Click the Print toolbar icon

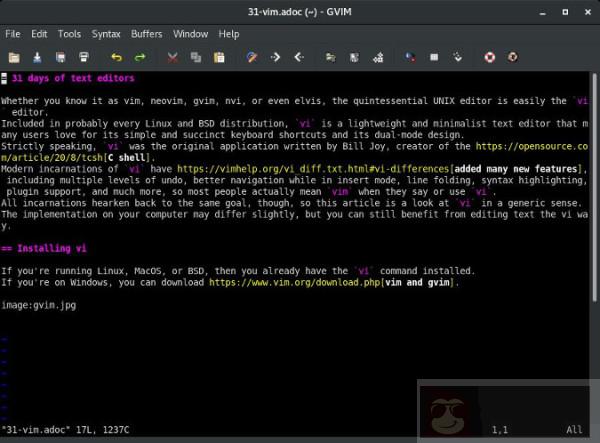click(x=84, y=57)
